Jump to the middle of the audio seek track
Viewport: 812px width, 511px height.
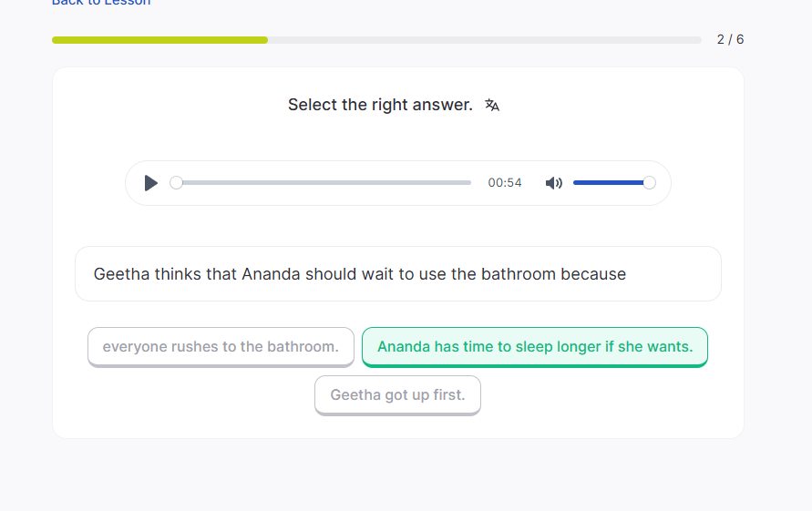point(324,183)
